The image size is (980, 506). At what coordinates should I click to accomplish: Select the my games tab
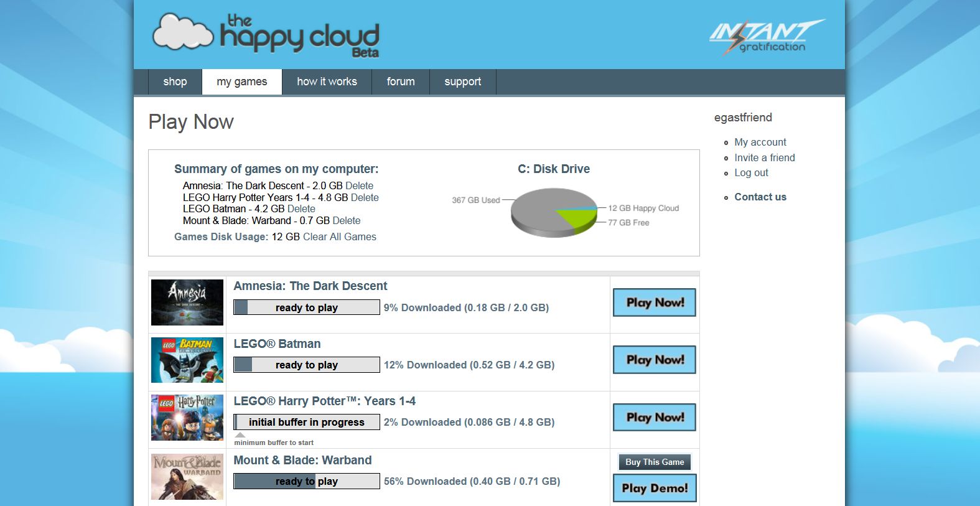tap(242, 82)
